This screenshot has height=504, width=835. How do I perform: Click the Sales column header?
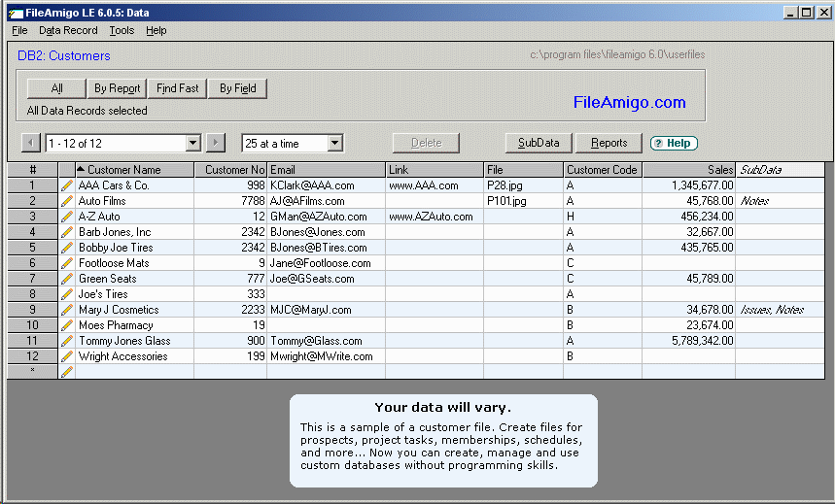tap(688, 170)
